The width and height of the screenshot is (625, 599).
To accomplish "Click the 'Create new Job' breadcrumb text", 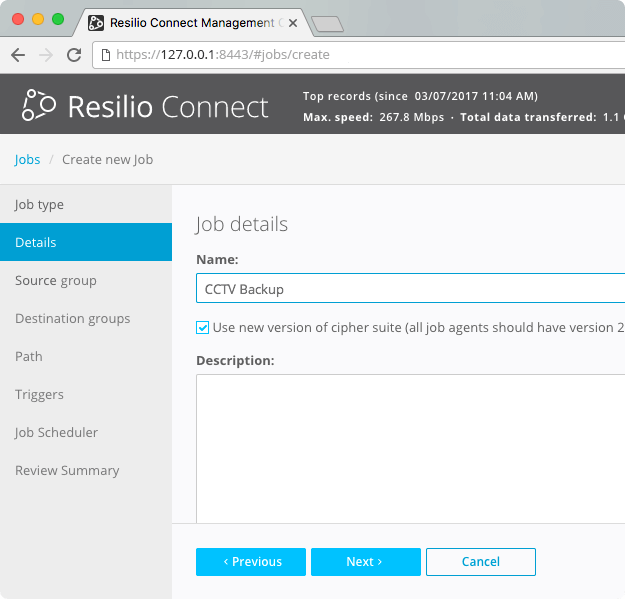I will (x=108, y=160).
